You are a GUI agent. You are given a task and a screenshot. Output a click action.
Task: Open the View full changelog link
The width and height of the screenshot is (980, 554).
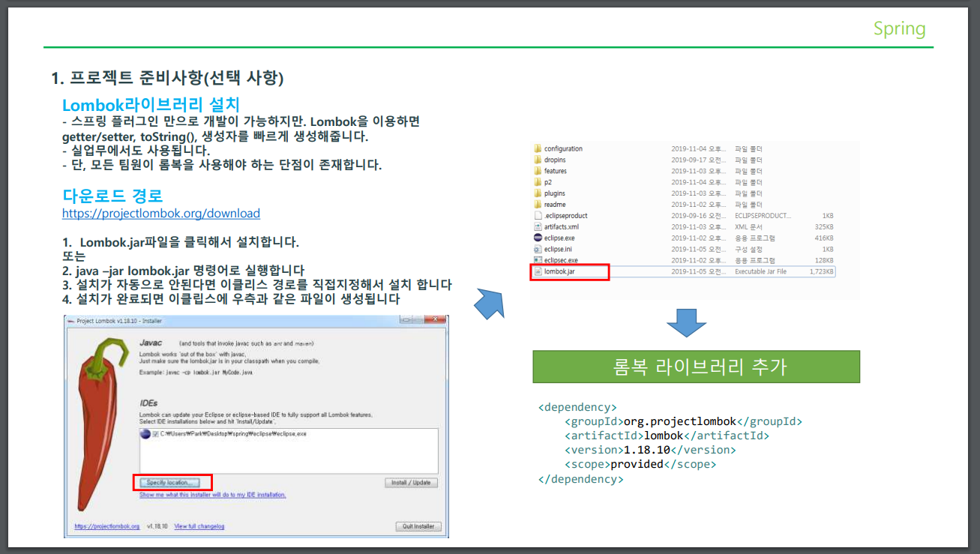click(199, 526)
